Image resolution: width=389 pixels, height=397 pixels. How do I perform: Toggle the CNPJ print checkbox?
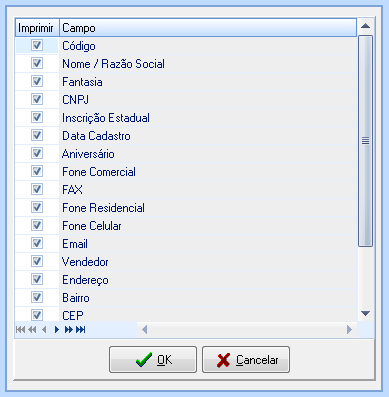37,99
